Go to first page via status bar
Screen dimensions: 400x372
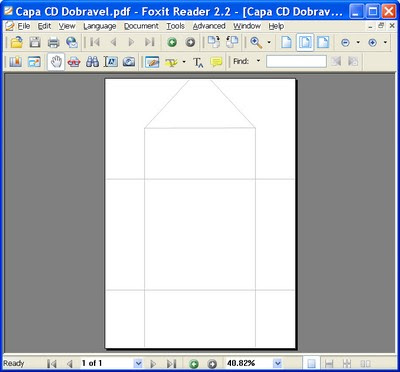pos(51,363)
